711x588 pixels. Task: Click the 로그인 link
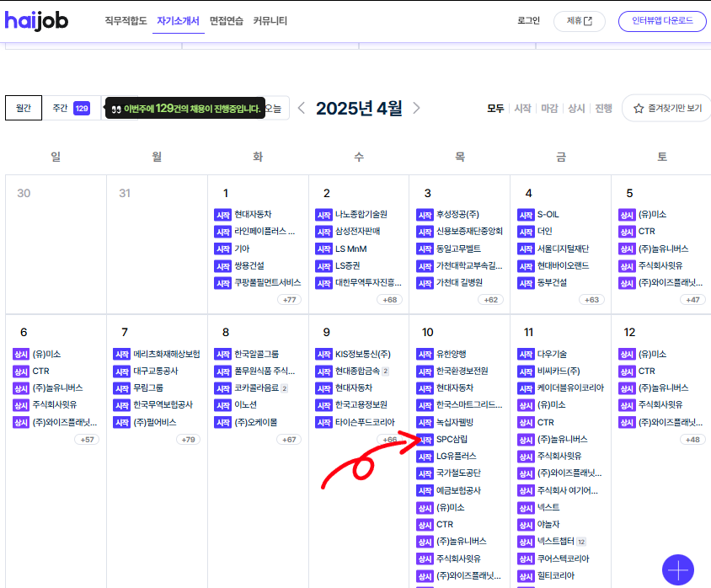pos(528,21)
